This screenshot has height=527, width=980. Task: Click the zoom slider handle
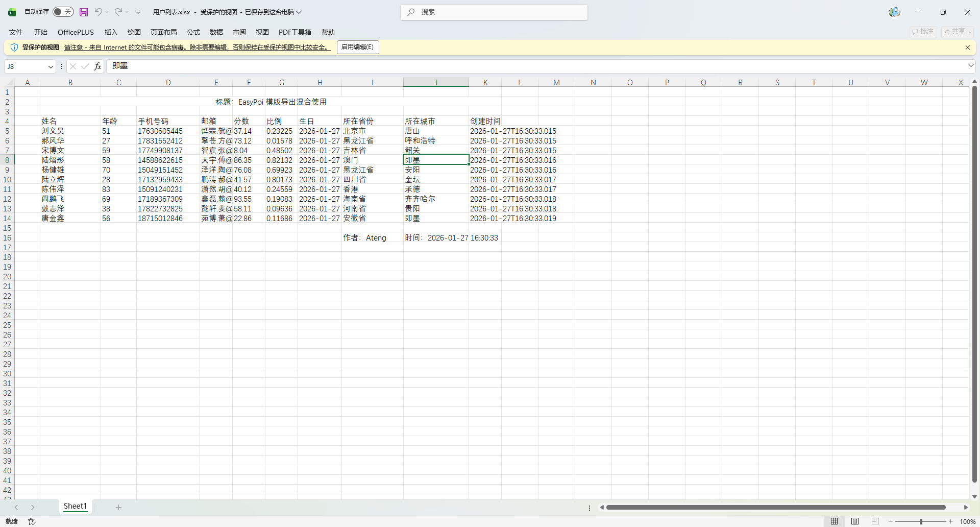coord(921,521)
